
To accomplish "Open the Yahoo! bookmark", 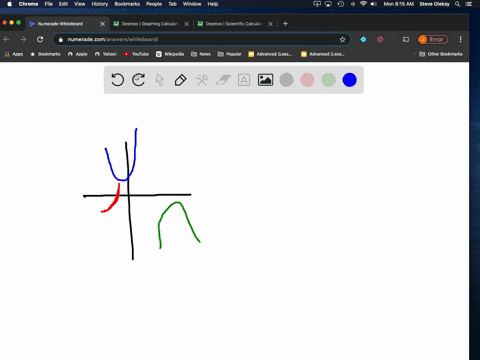I will coord(105,54).
